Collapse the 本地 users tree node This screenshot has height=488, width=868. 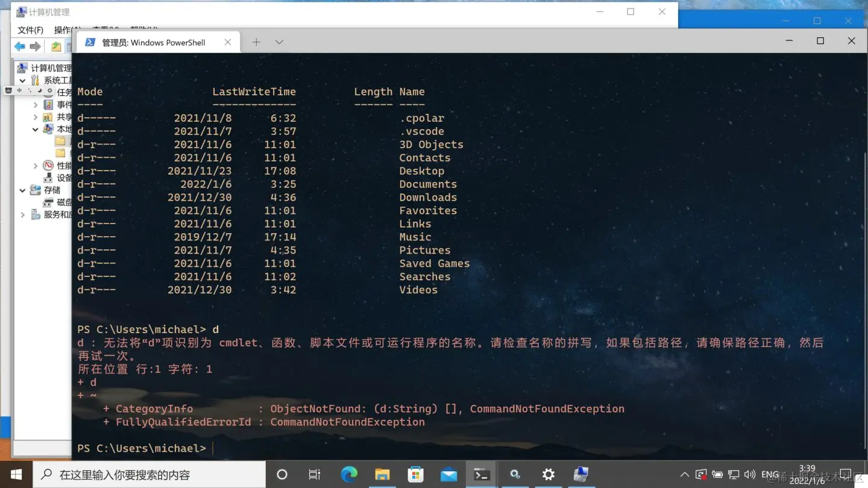pos(36,129)
